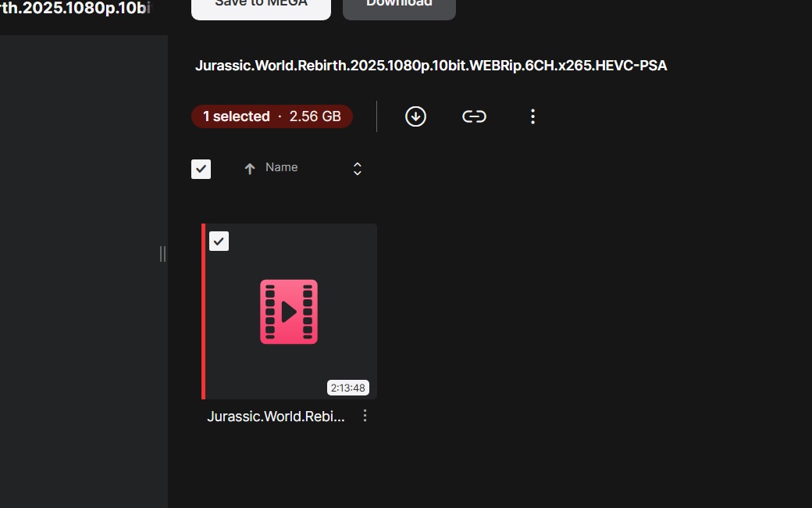The height and width of the screenshot is (508, 812).
Task: Click the 2:13:48 duration label
Action: tap(348, 388)
